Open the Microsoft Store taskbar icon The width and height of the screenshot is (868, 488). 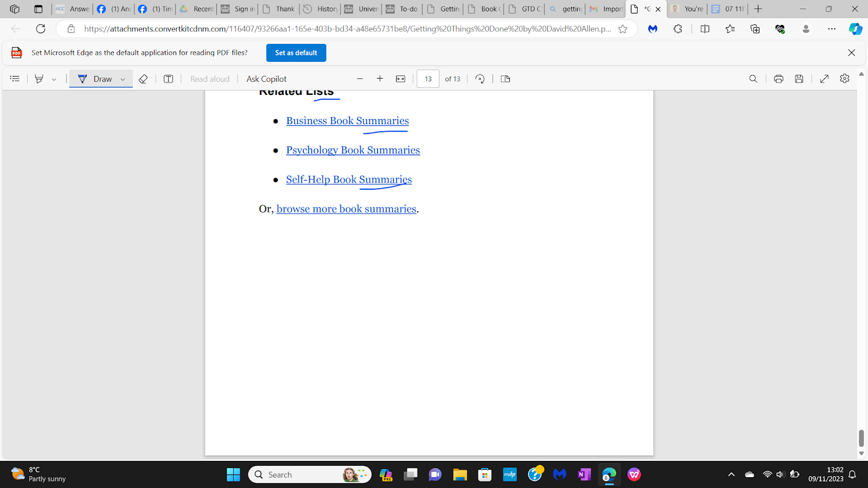485,474
